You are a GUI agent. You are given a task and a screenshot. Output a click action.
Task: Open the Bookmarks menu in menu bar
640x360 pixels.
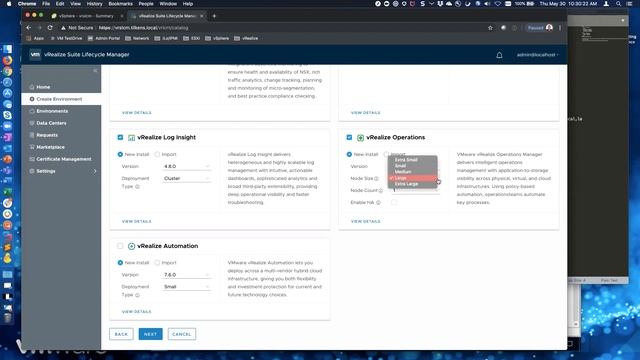point(120,4)
